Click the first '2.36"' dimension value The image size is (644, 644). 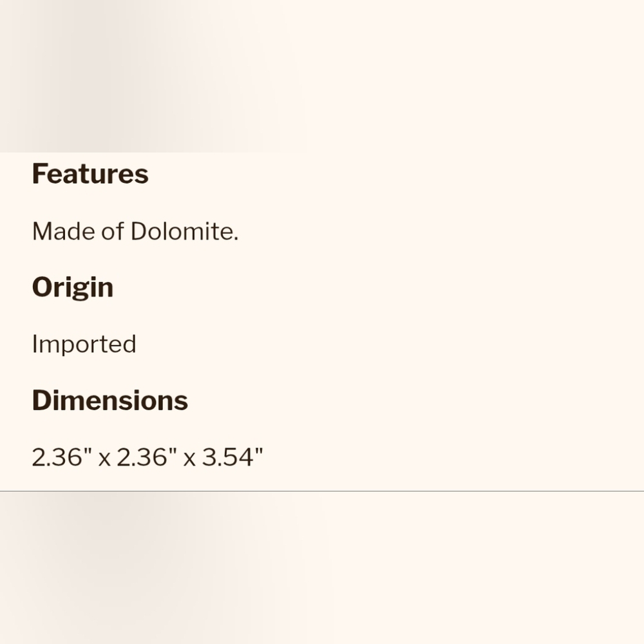pos(62,457)
